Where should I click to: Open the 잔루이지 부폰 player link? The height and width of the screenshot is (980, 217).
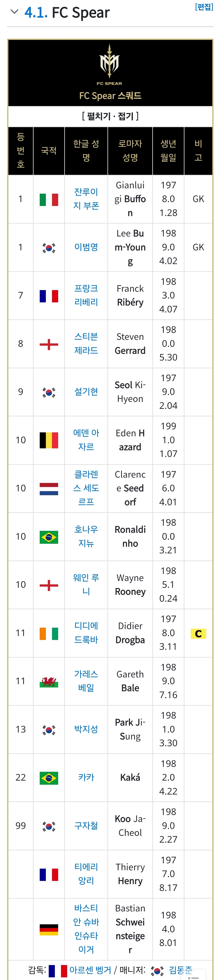[x=86, y=199]
